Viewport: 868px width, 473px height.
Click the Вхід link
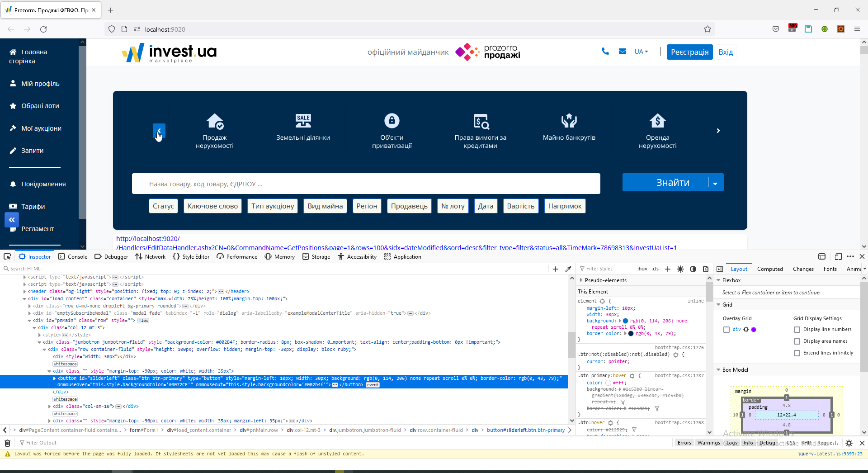pos(726,52)
